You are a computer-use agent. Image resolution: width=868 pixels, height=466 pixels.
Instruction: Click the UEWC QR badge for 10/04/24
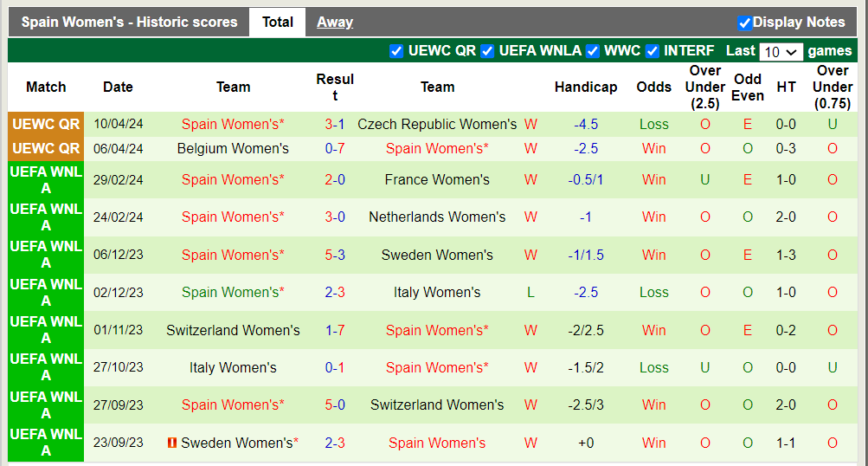click(x=46, y=125)
